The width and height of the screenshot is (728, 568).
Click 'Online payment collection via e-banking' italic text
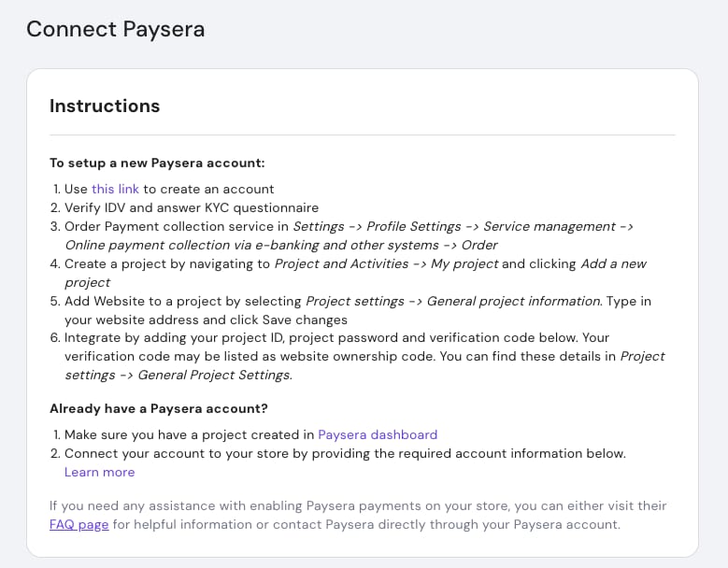(191, 245)
